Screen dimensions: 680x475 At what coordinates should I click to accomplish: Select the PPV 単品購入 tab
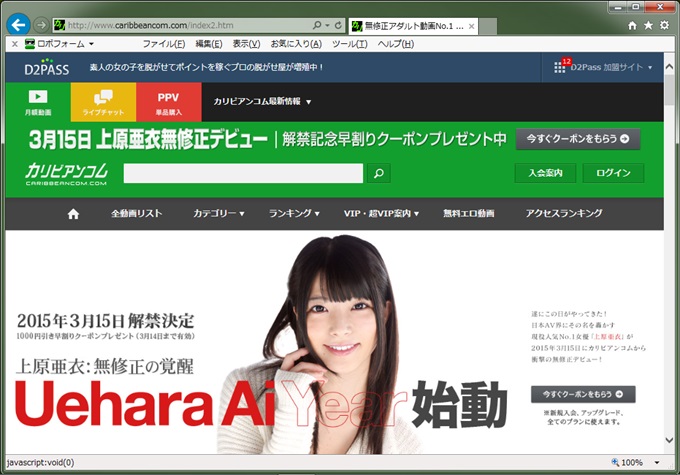169,102
